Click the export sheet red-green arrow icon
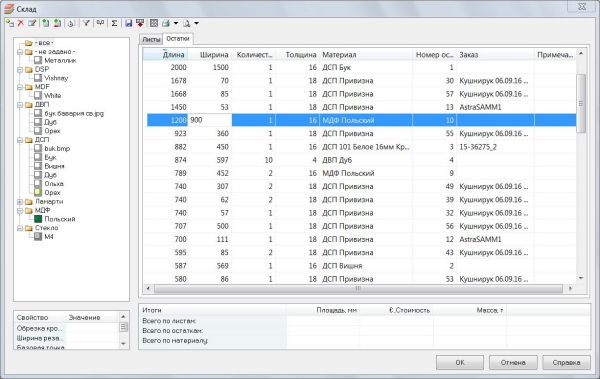The height and width of the screenshot is (379, 600). pyautogui.click(x=57, y=23)
